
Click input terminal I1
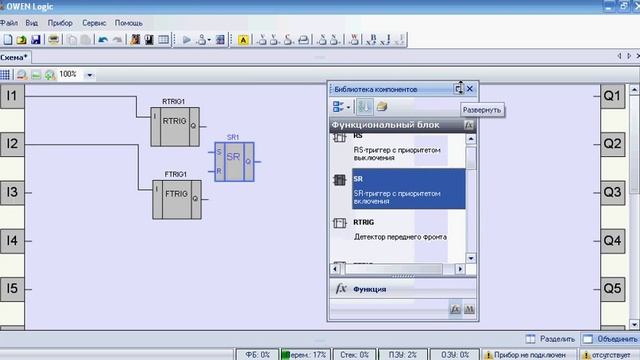[12, 96]
